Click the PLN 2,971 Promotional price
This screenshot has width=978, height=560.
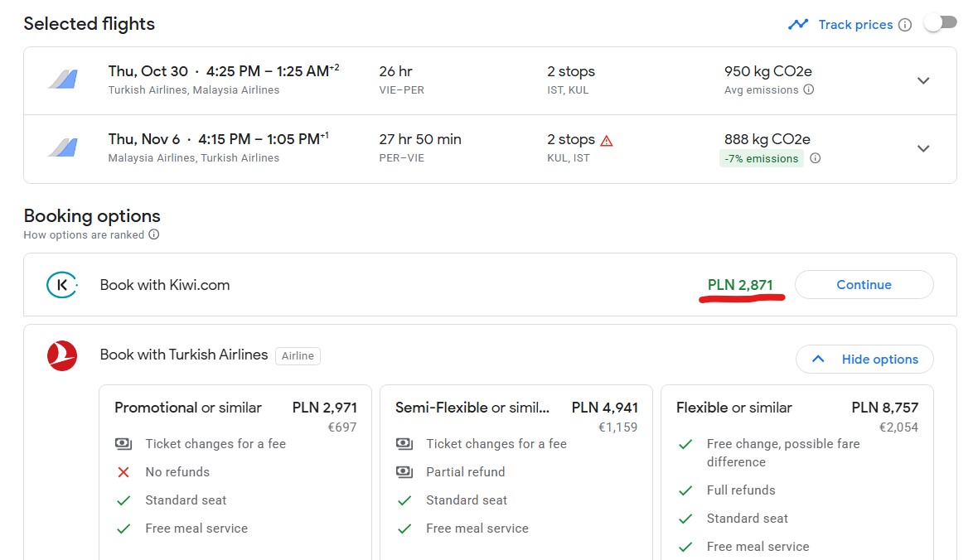click(324, 408)
